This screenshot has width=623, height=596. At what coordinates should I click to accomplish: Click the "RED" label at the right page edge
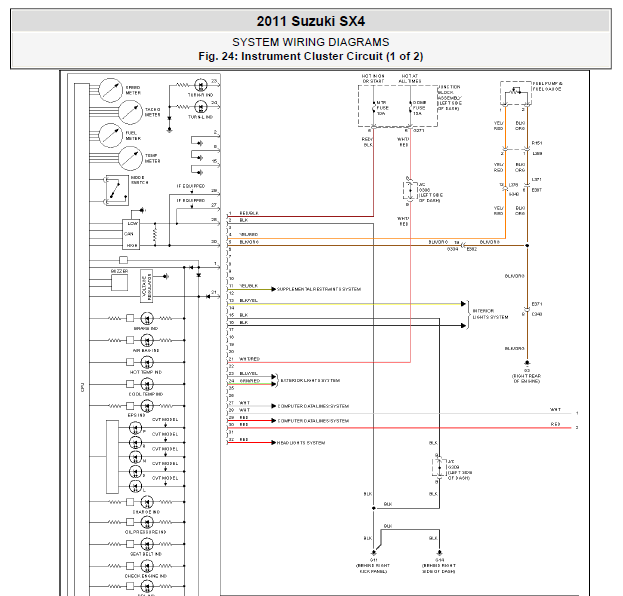[x=555, y=424]
